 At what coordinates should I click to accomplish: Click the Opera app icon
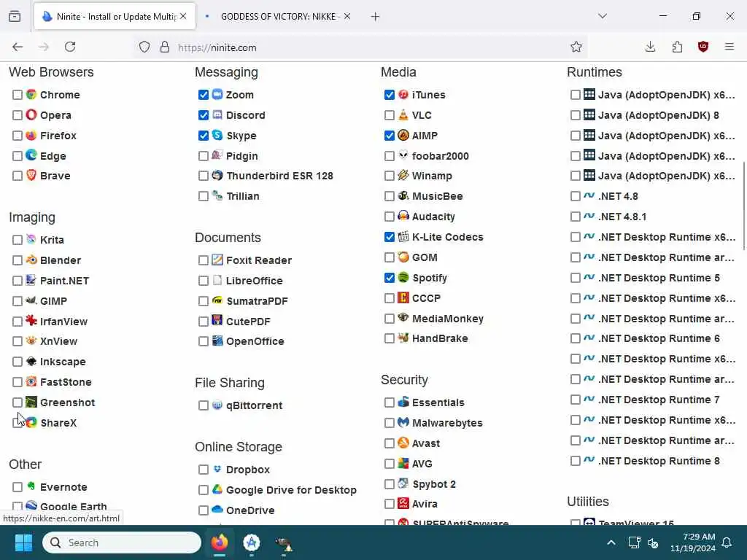[x=31, y=114]
